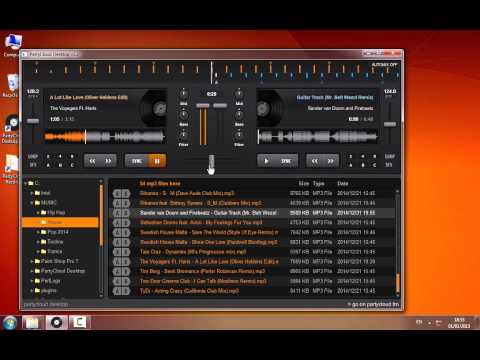This screenshot has height=360, width=480.
Task: Click the left deck Bass knob
Action: pyautogui.click(x=183, y=115)
